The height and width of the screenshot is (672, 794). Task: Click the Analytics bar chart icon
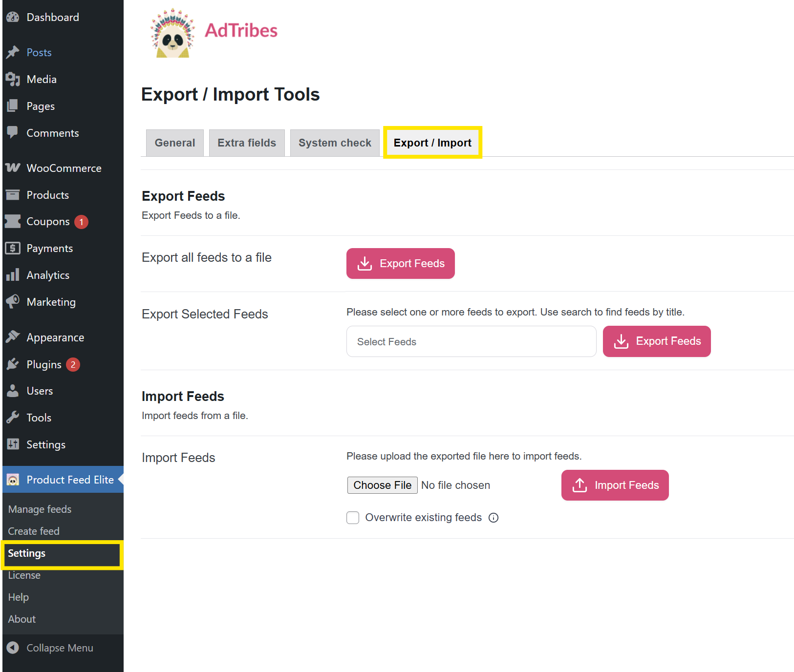point(13,275)
